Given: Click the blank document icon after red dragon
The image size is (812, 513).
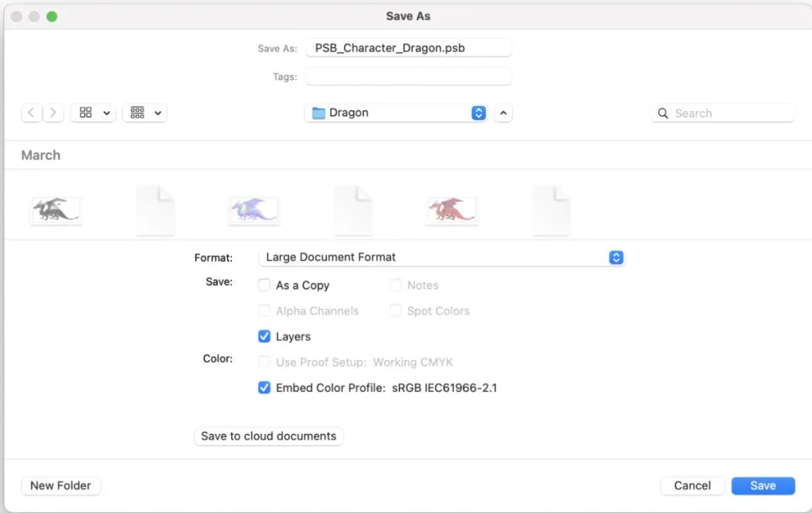Looking at the screenshot, I should [551, 210].
